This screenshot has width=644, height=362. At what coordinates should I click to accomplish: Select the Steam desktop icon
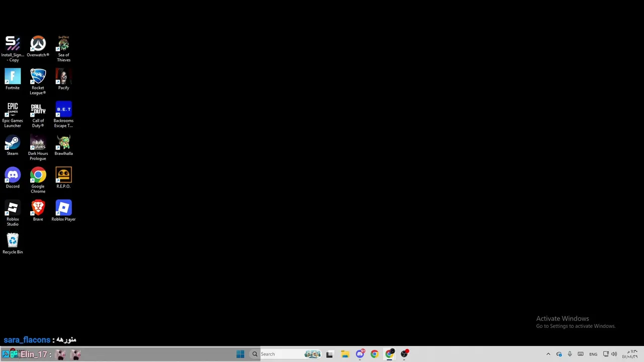click(13, 145)
